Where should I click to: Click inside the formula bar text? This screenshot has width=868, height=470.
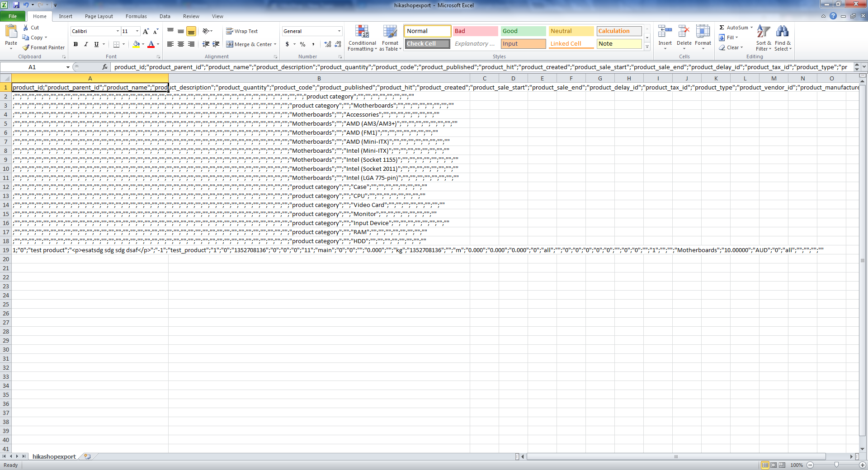pyautogui.click(x=481, y=67)
